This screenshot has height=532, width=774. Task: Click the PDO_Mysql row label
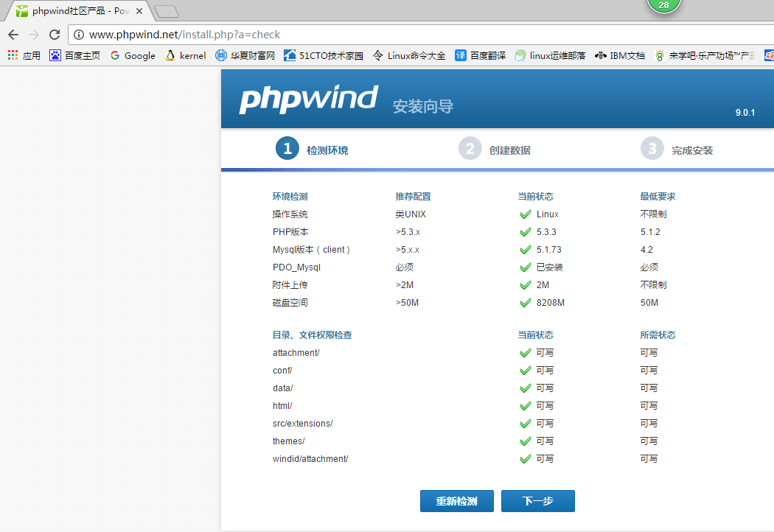(x=296, y=267)
